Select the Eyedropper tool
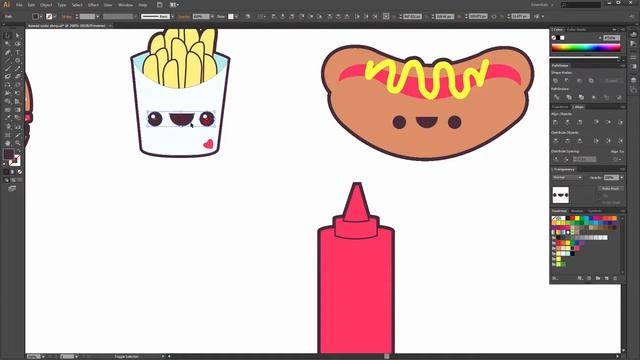The height and width of the screenshot is (360, 640). [7, 118]
